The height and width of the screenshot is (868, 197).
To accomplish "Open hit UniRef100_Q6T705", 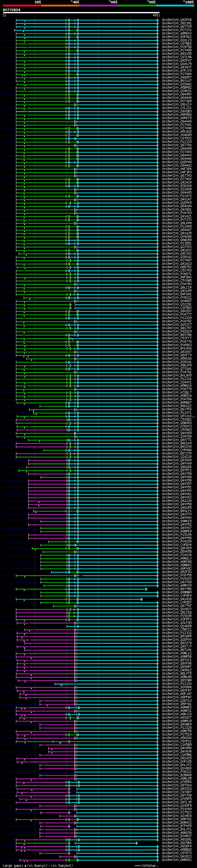I will coord(177,26).
